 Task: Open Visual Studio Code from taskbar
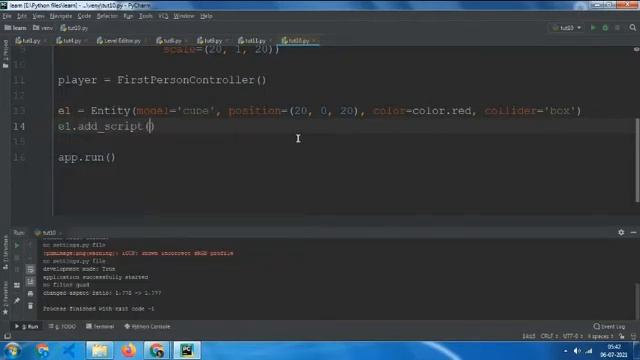click(x=68, y=351)
